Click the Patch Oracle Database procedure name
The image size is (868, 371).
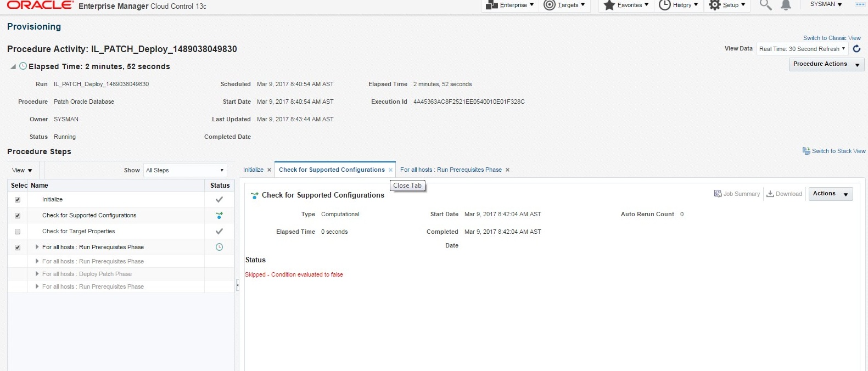coord(84,102)
